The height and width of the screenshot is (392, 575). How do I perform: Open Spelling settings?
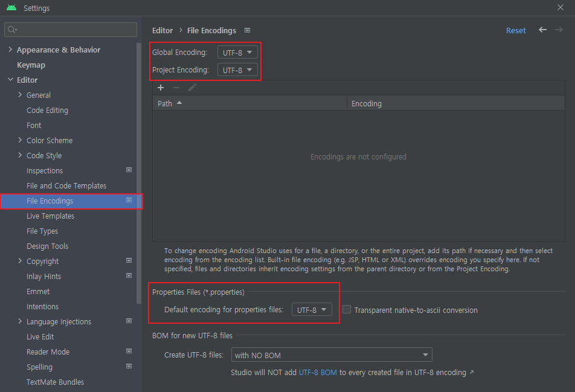(39, 367)
